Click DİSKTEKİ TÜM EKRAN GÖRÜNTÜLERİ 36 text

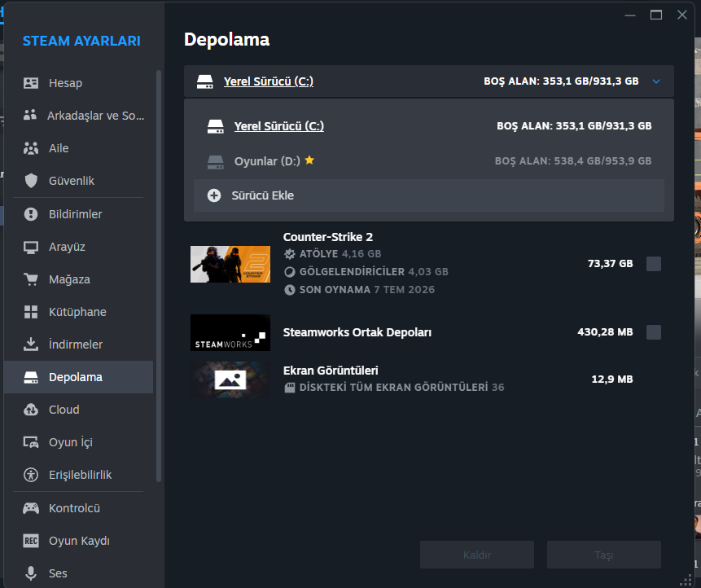(402, 387)
